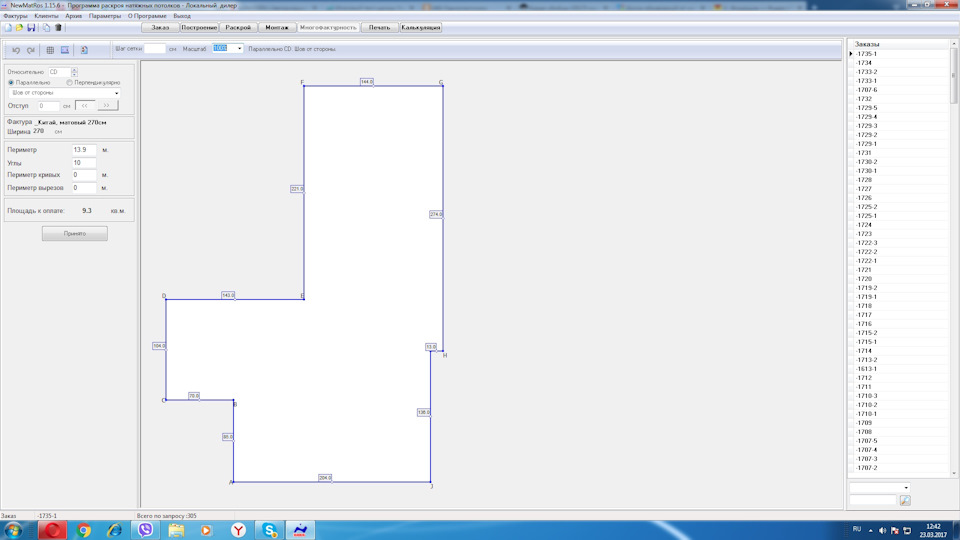This screenshot has height=540, width=960.
Task: Click the Windows Start button
Action: click(13, 530)
